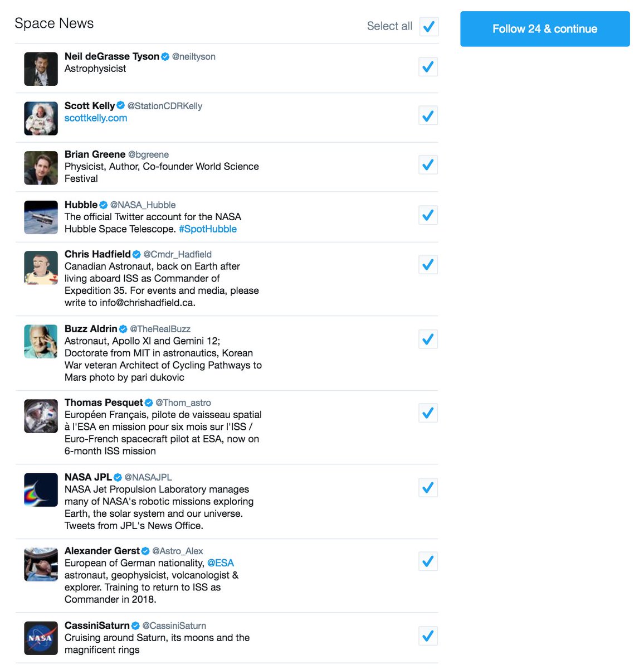This screenshot has width=644, height=669.
Task: Click verified badge beside Buzz Aldrin
Action: tap(123, 329)
